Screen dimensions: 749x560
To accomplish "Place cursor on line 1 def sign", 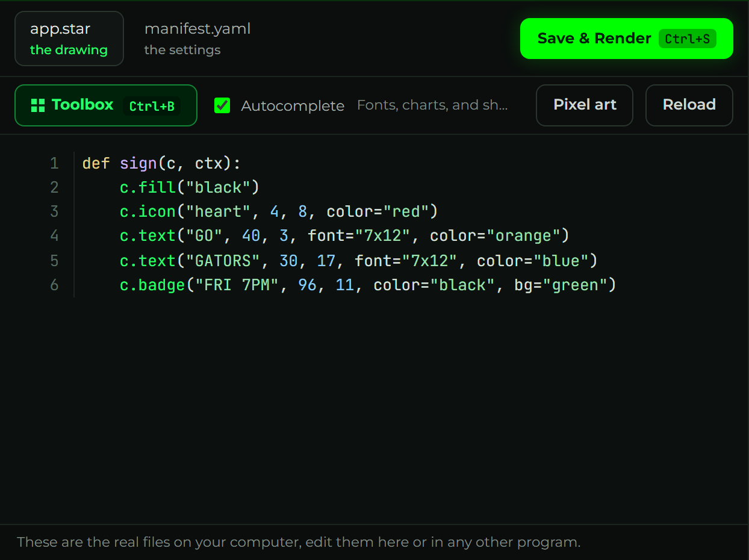I will [x=161, y=163].
